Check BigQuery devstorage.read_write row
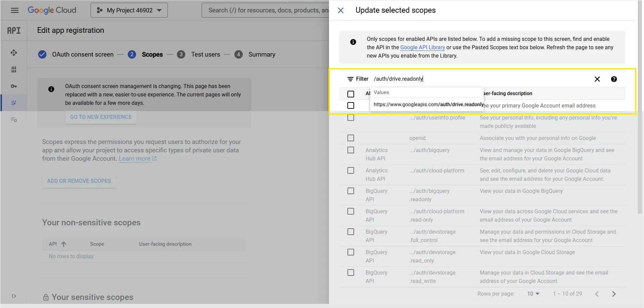Viewport: 644px width, 308px height. tap(351, 273)
